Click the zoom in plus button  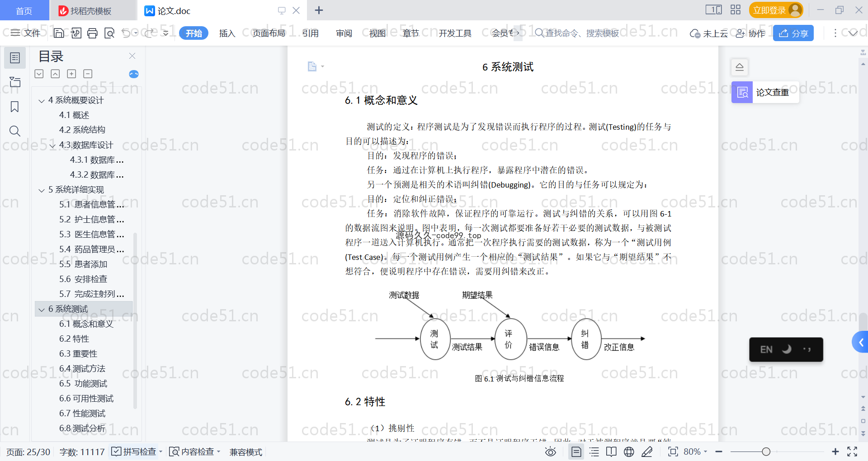[x=835, y=452]
